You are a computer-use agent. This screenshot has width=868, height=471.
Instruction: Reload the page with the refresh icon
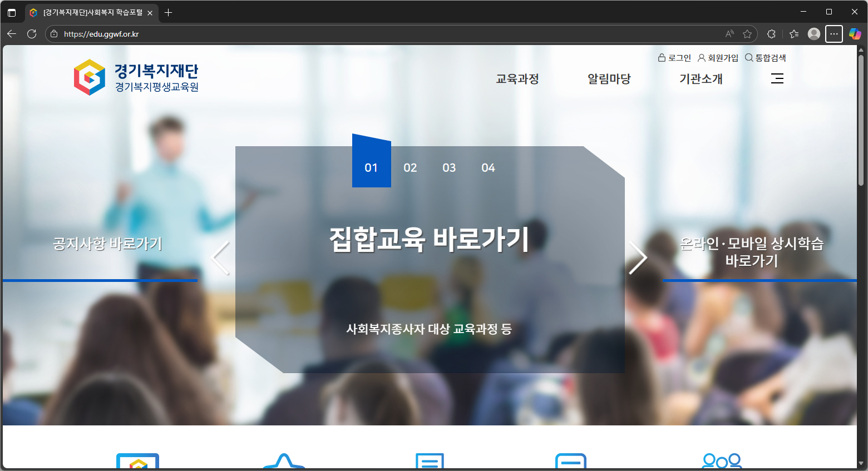tap(32, 34)
